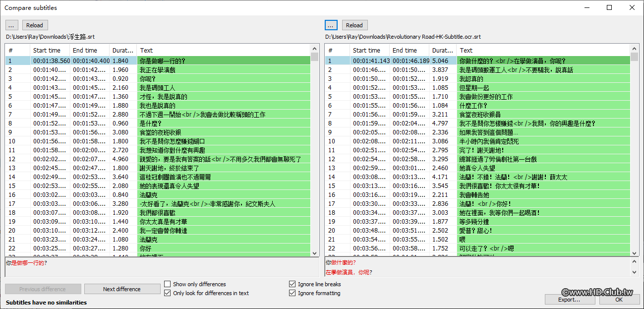Select left row 18 '我們都很喜歡'
The width and height of the screenshot is (644, 309).
[158, 213]
